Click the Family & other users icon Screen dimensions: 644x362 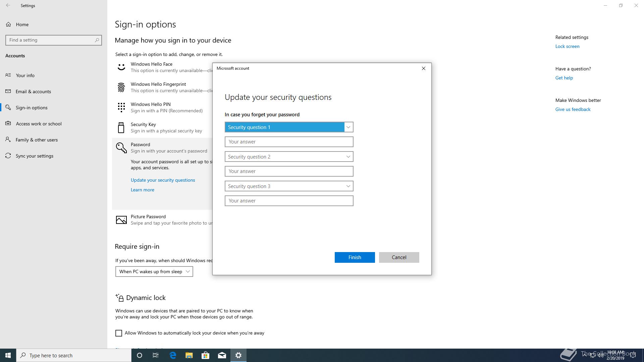point(8,139)
